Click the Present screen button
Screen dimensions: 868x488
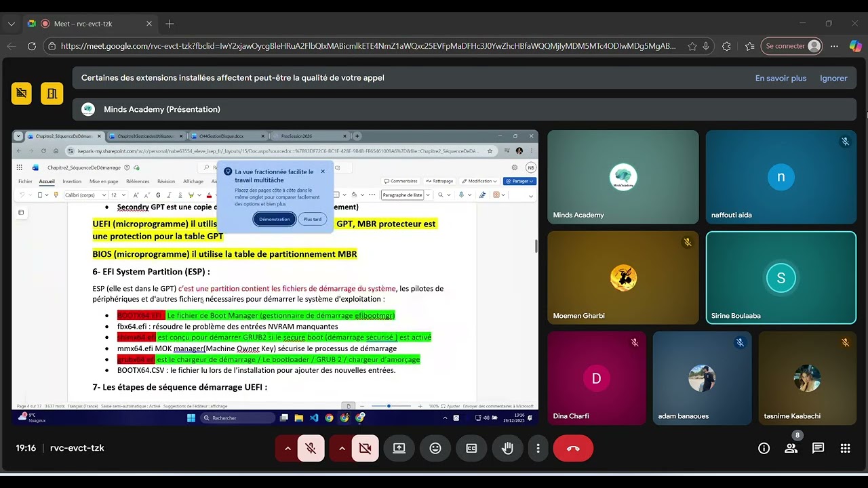(x=399, y=448)
